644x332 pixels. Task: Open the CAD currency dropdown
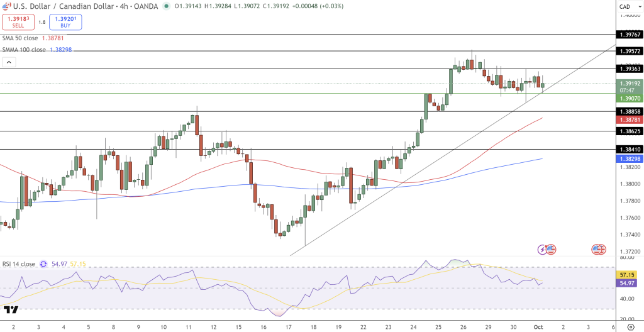coord(625,6)
